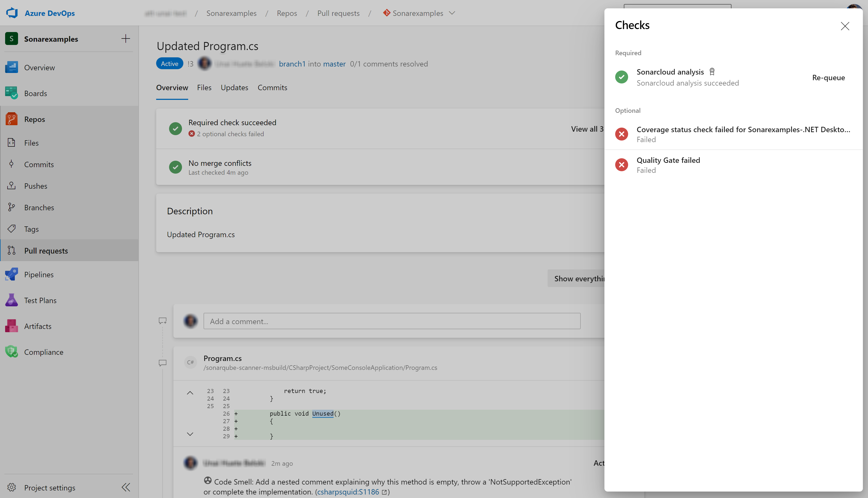The width and height of the screenshot is (868, 498).
Task: Collapse the sidebar with double-chevron icon
Action: [125, 487]
